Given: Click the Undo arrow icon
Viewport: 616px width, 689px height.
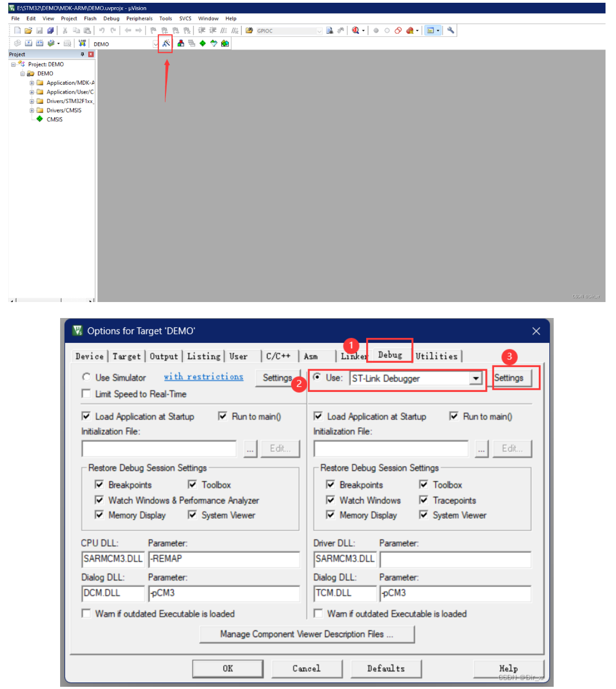Looking at the screenshot, I should tap(101, 30).
